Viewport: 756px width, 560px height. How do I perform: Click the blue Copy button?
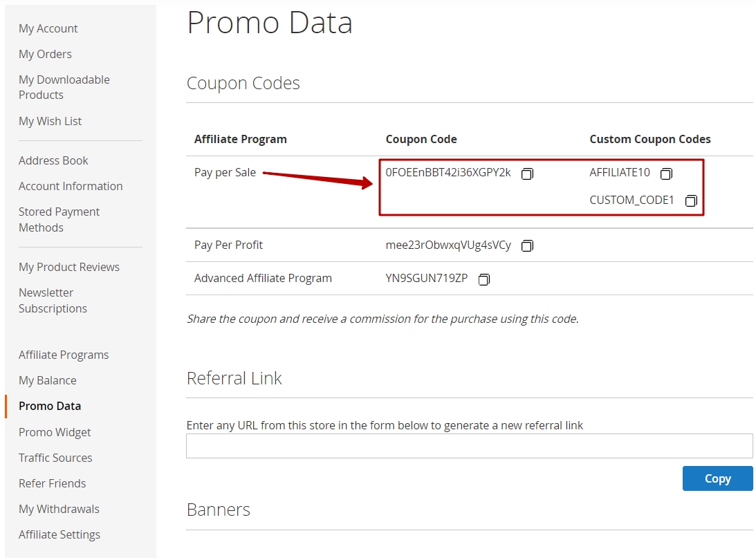[717, 478]
